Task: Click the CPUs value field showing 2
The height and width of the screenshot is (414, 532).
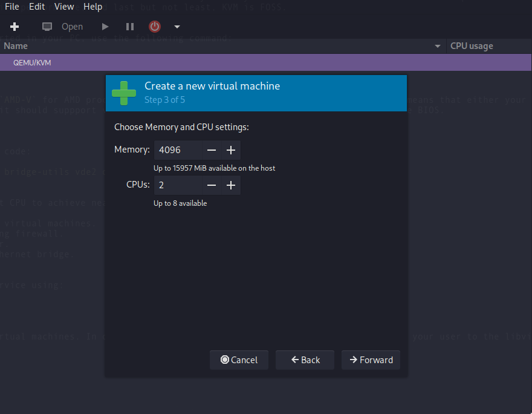Action: (x=178, y=185)
